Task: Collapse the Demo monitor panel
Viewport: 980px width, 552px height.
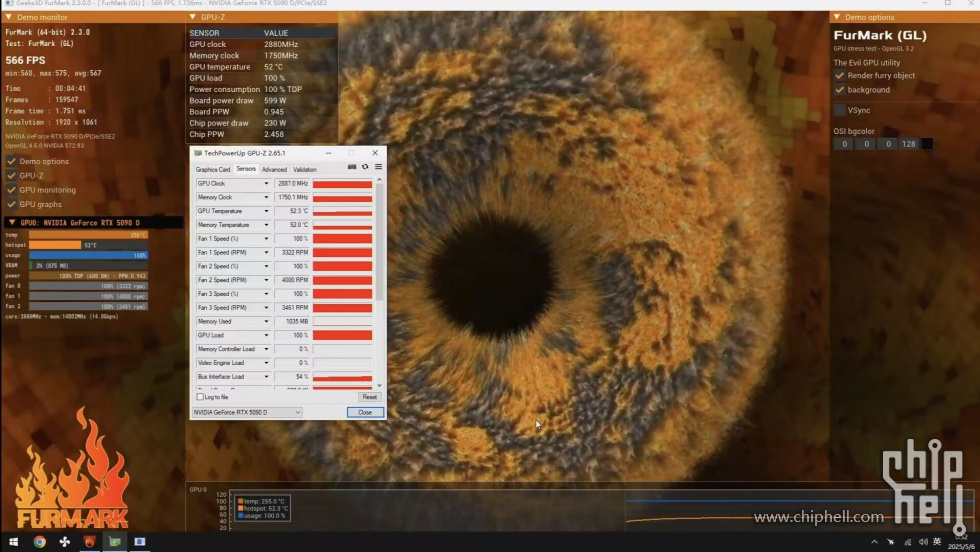Action: [9, 17]
